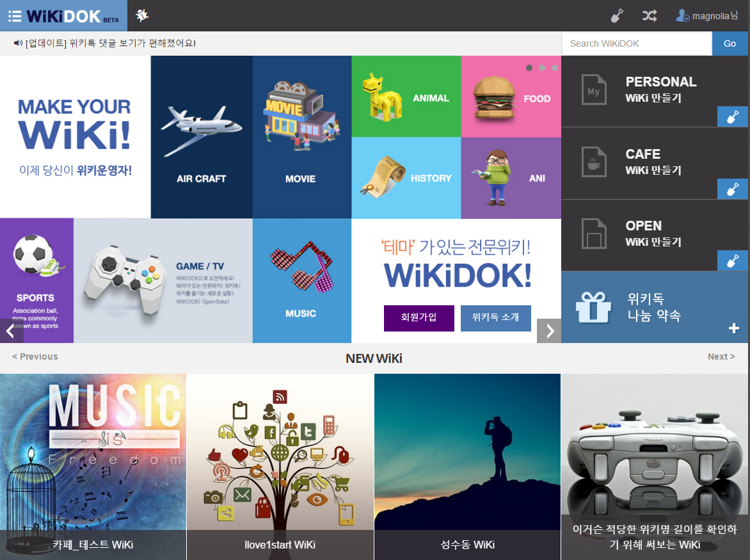Viewport: 750px width, 560px height.
Task: Open the MUSIC category tile
Action: click(x=302, y=281)
